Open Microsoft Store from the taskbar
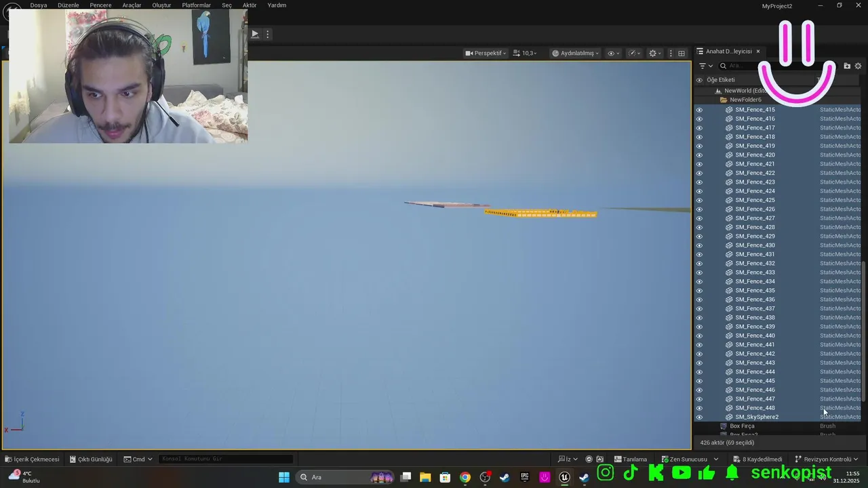Screen dimensions: 868x488 pyautogui.click(x=445, y=477)
